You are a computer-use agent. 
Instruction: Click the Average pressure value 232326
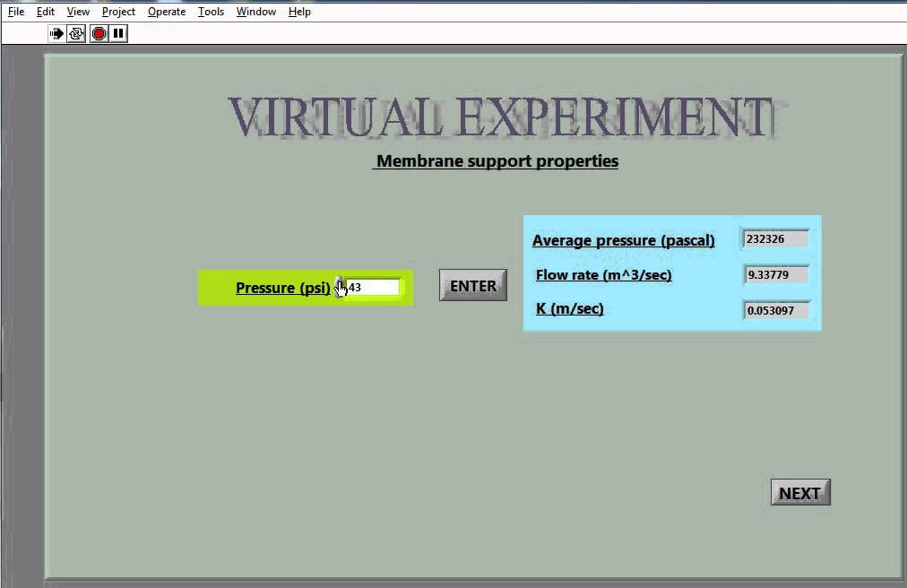(x=775, y=239)
